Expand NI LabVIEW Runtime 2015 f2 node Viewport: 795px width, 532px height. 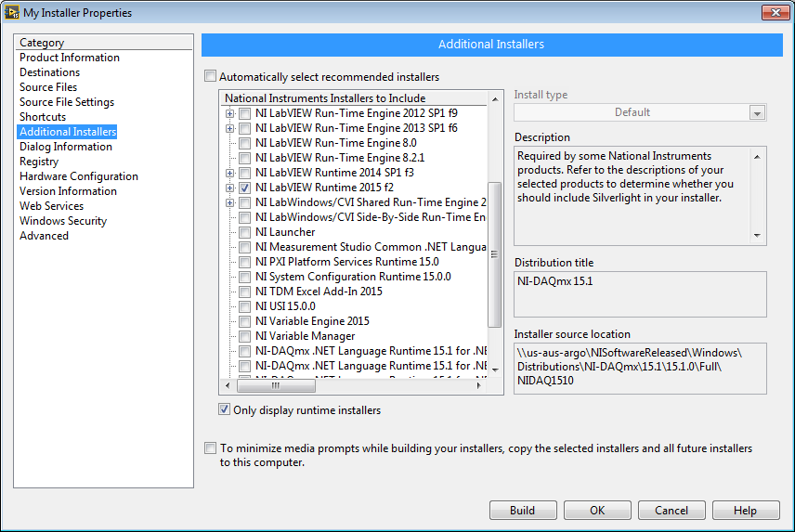(229, 188)
